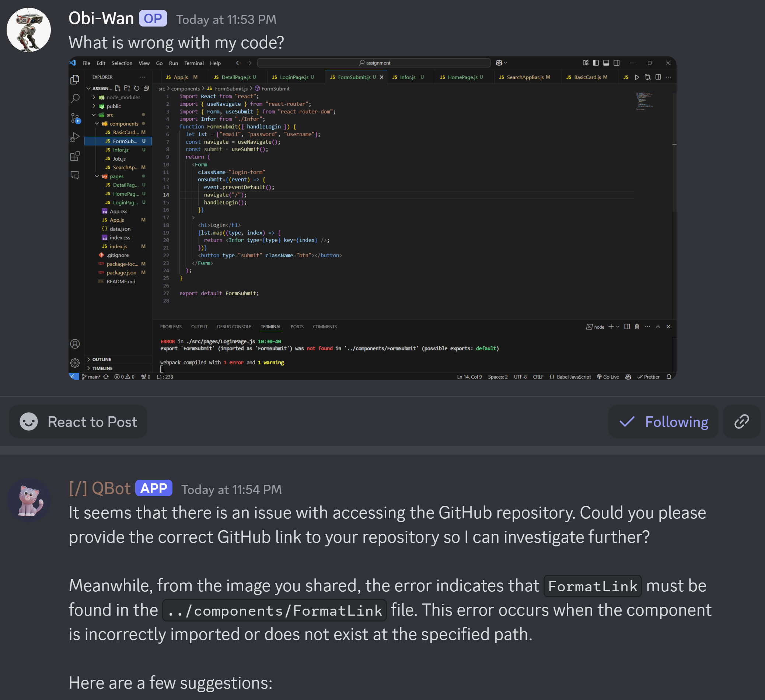Image resolution: width=765 pixels, height=700 pixels.
Task: Toggle Go Live in status bar
Action: click(608, 377)
